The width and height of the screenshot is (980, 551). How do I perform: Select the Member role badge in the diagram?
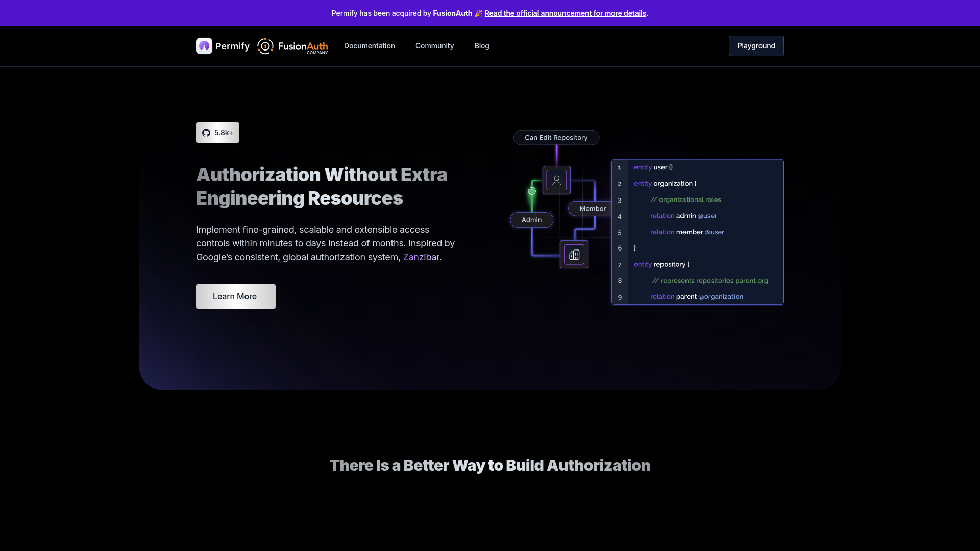[x=592, y=208]
